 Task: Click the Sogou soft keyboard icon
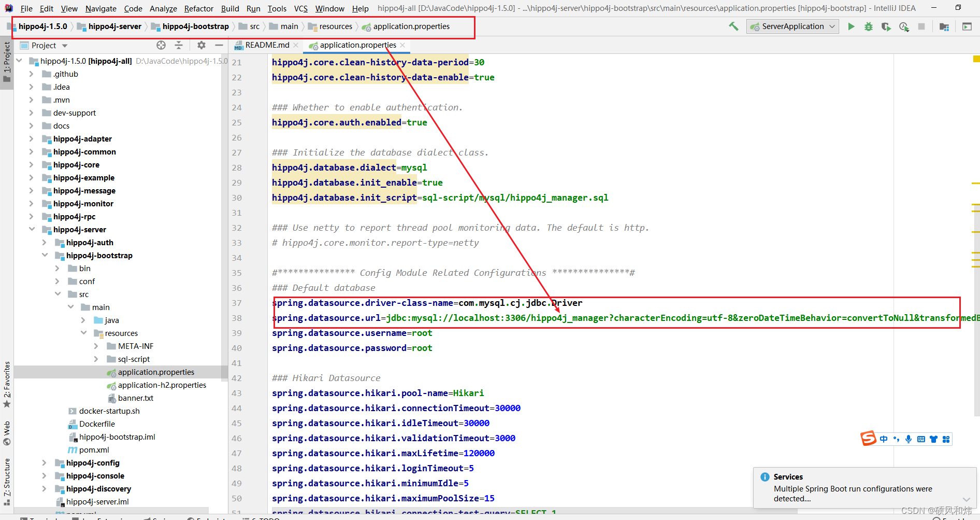(x=921, y=439)
